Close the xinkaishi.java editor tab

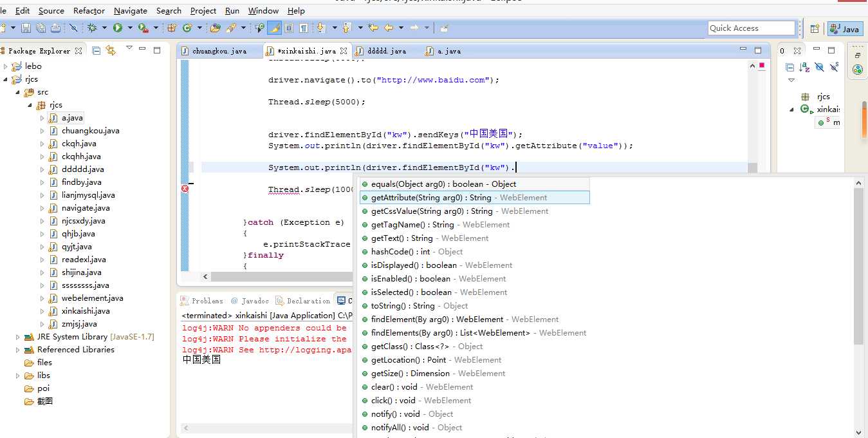click(344, 51)
